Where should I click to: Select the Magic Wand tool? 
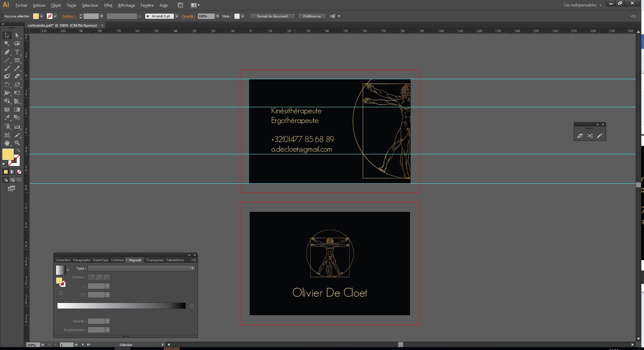(7, 43)
